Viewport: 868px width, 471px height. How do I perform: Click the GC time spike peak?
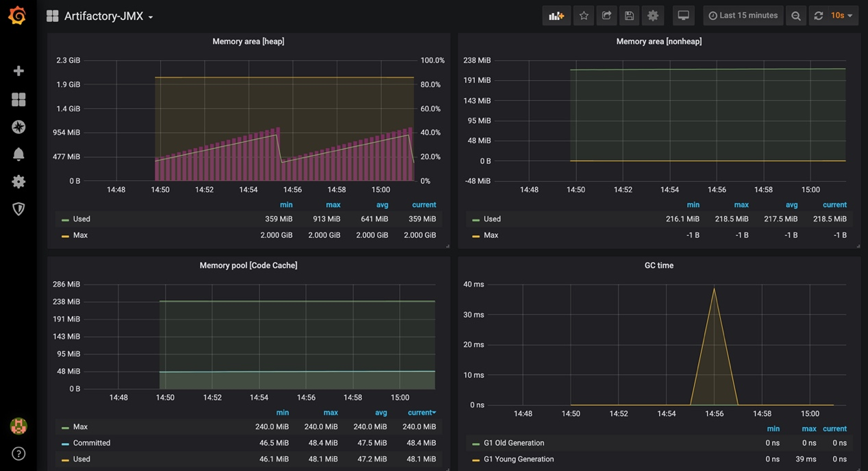(x=714, y=288)
